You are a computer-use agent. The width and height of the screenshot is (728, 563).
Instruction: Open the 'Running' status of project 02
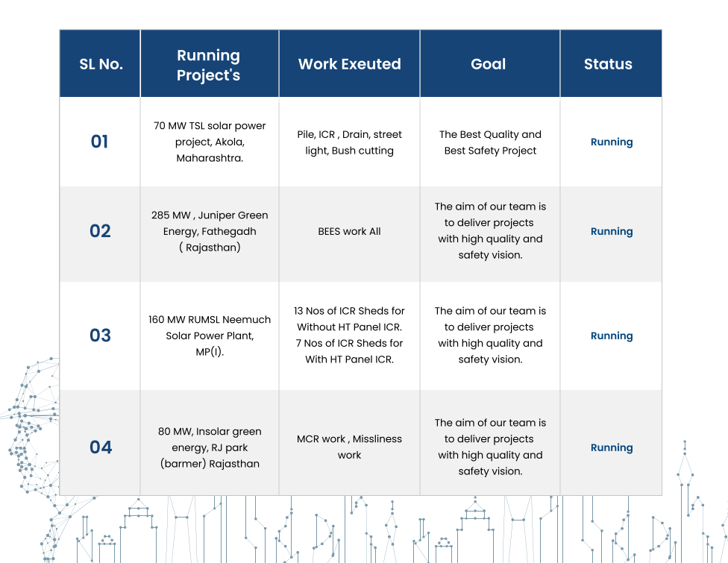pyautogui.click(x=612, y=231)
